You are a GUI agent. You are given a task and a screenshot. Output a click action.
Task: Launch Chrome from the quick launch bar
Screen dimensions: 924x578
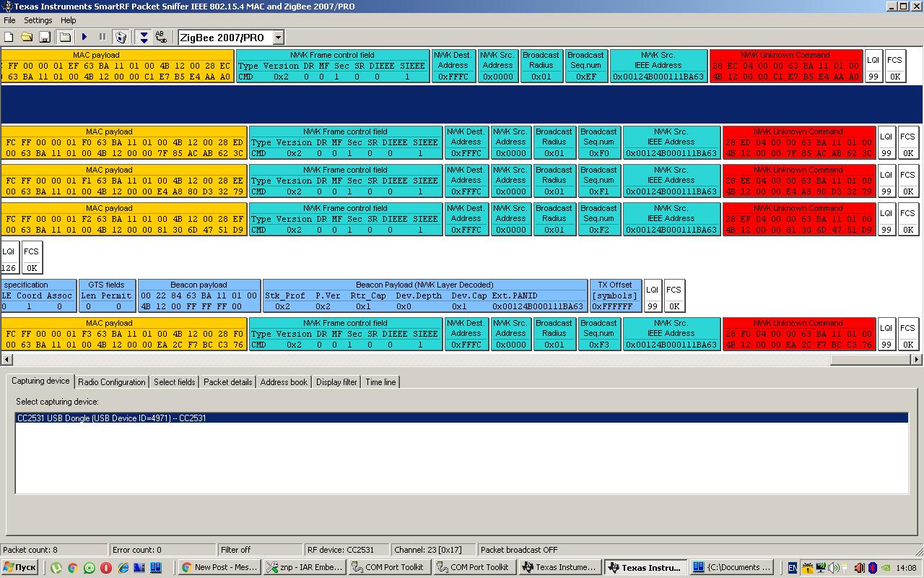73,568
